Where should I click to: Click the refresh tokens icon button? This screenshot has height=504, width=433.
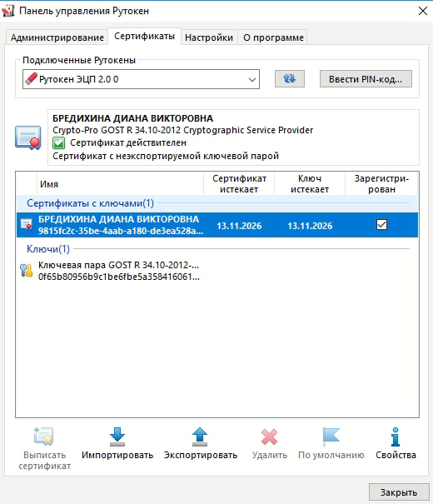click(x=290, y=79)
